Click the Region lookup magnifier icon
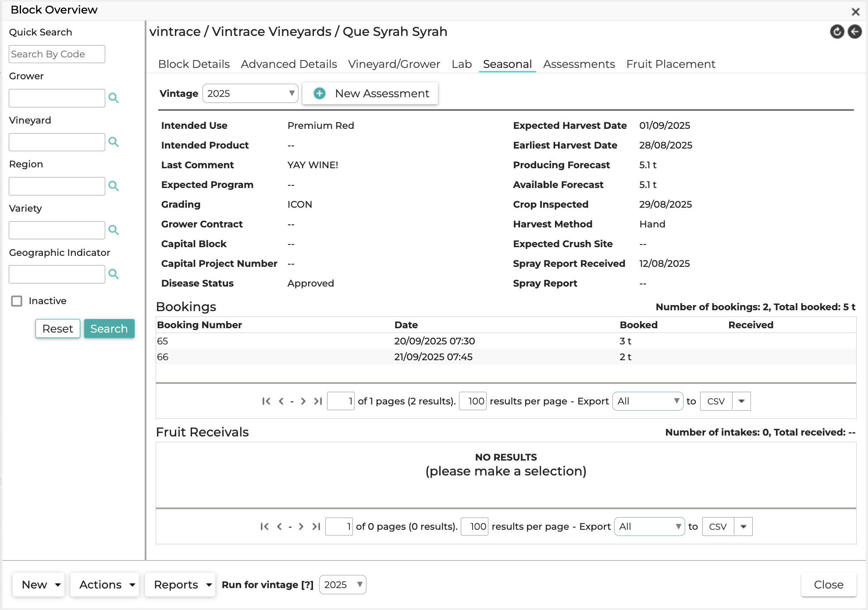Image resolution: width=868 pixels, height=610 pixels. pos(114,186)
